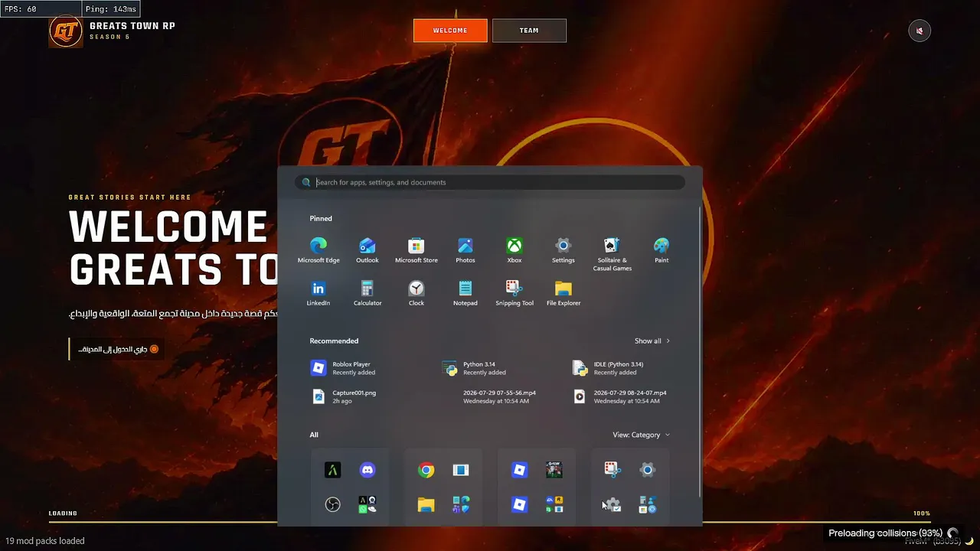Image resolution: width=980 pixels, height=551 pixels.
Task: Open the 2026-07-29 07-55-56.mp4 recommended video
Action: 501,396
